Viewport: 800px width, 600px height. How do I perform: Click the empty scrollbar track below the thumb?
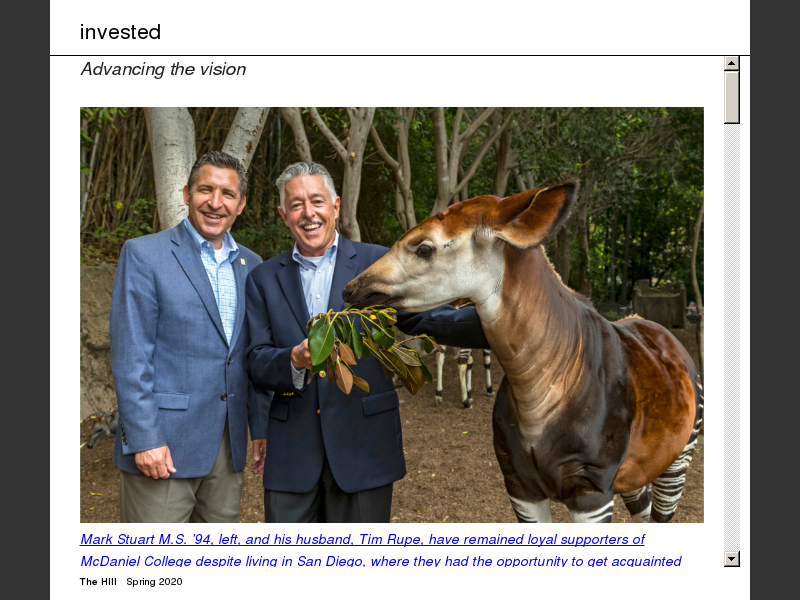732,337
